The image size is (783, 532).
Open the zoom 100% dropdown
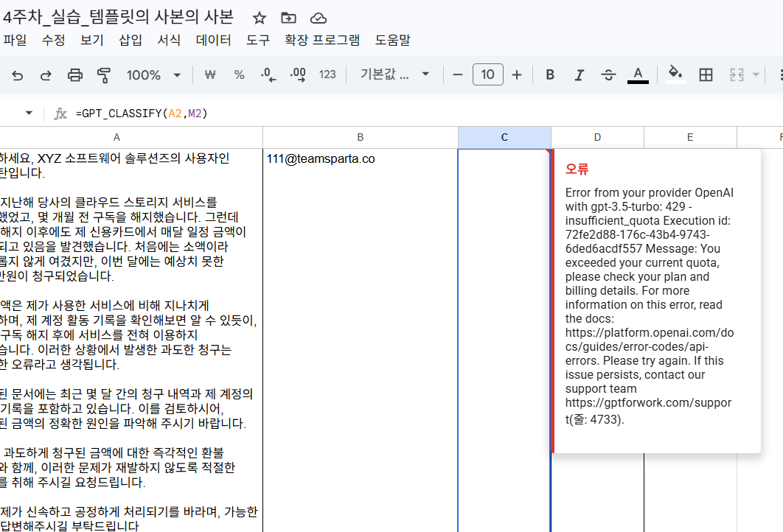153,75
